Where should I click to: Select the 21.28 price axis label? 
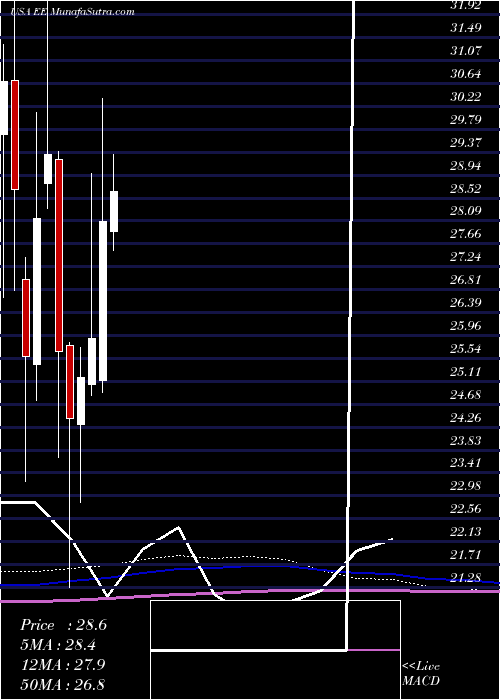pyautogui.click(x=466, y=578)
